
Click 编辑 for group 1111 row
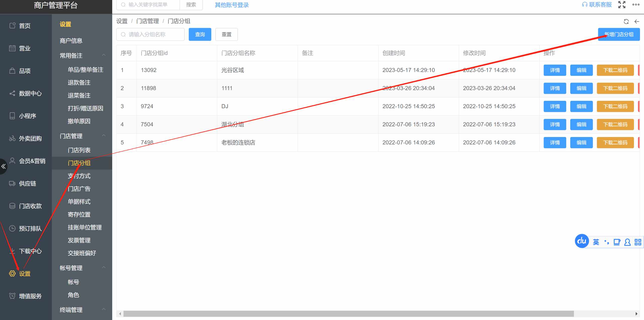coord(581,88)
